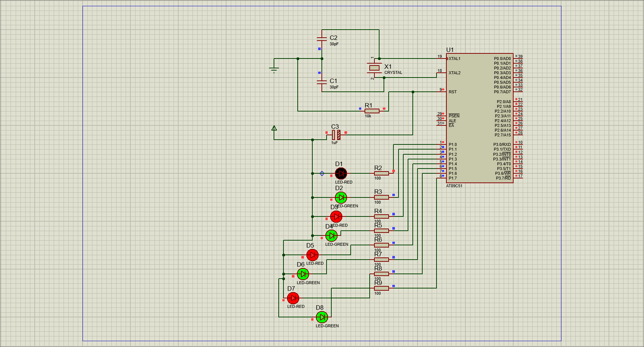Click the P1.7 pin label
The height and width of the screenshot is (347, 644).
(453, 178)
